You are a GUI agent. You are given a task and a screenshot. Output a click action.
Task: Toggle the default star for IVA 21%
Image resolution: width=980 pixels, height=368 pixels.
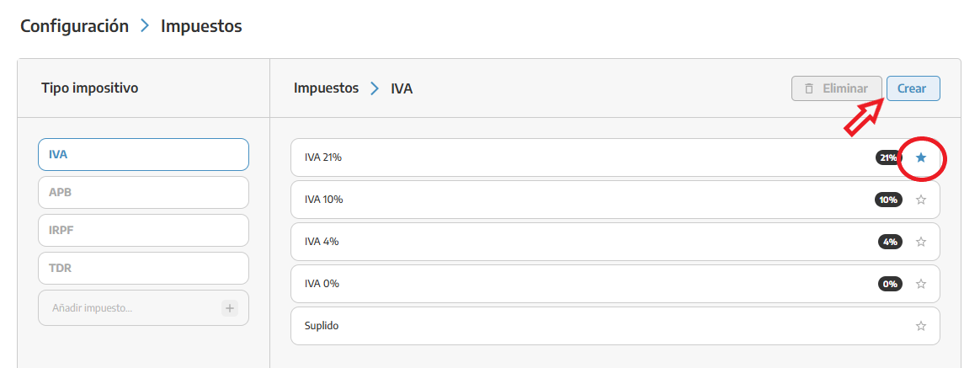920,158
